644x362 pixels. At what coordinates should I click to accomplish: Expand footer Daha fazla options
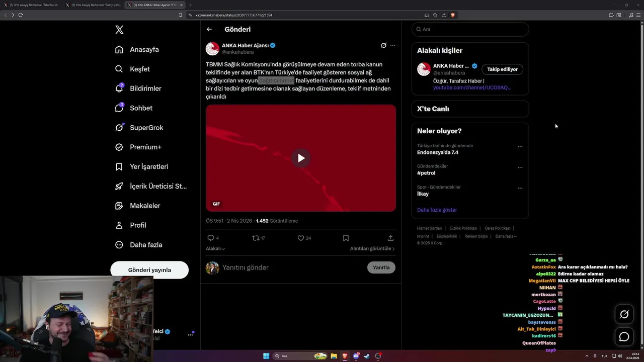pos(506,236)
